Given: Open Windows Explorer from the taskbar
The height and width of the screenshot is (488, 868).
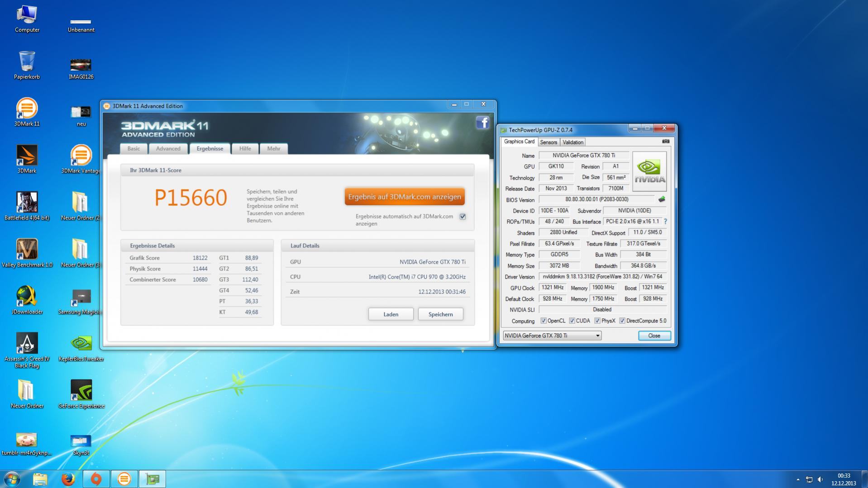Looking at the screenshot, I should coord(40,479).
